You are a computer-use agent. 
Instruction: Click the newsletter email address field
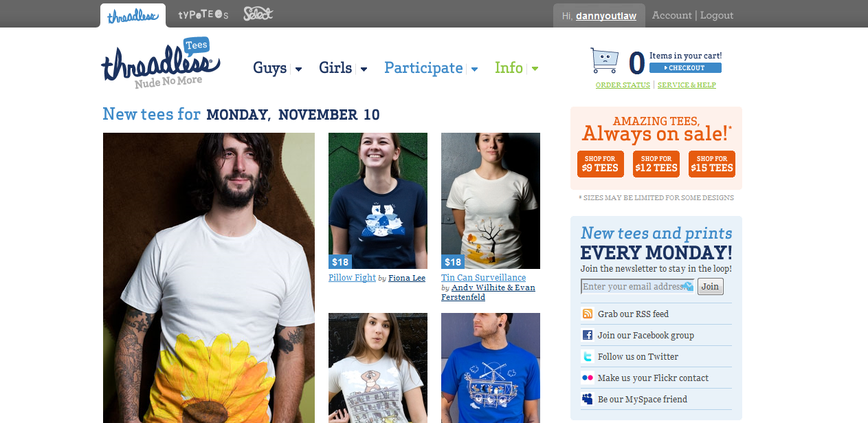point(637,287)
